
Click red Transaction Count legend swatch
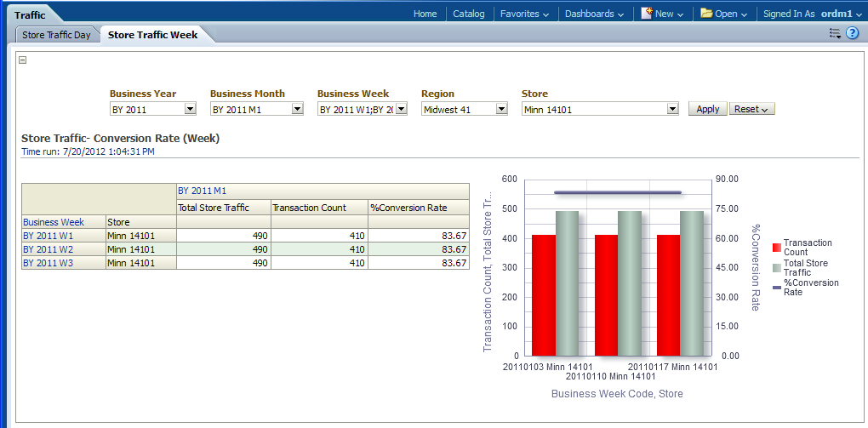pyautogui.click(x=776, y=248)
